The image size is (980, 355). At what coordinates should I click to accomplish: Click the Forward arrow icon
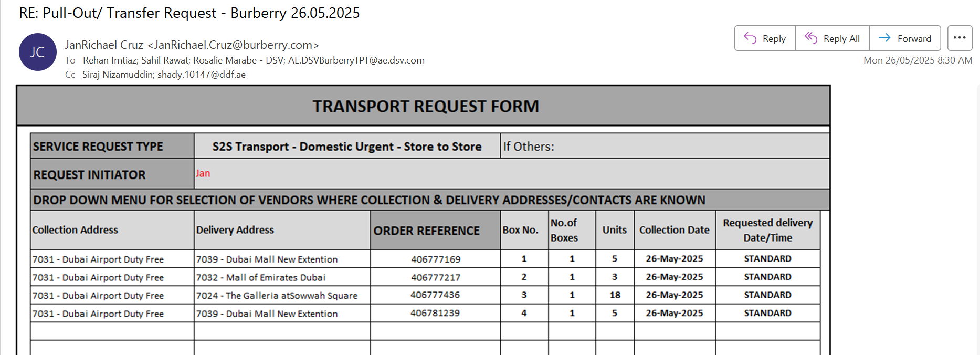pos(884,38)
